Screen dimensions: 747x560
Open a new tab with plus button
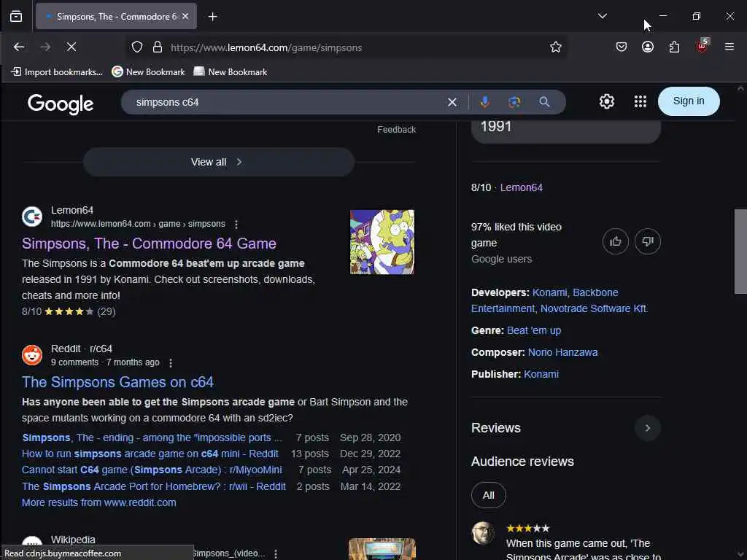click(212, 17)
